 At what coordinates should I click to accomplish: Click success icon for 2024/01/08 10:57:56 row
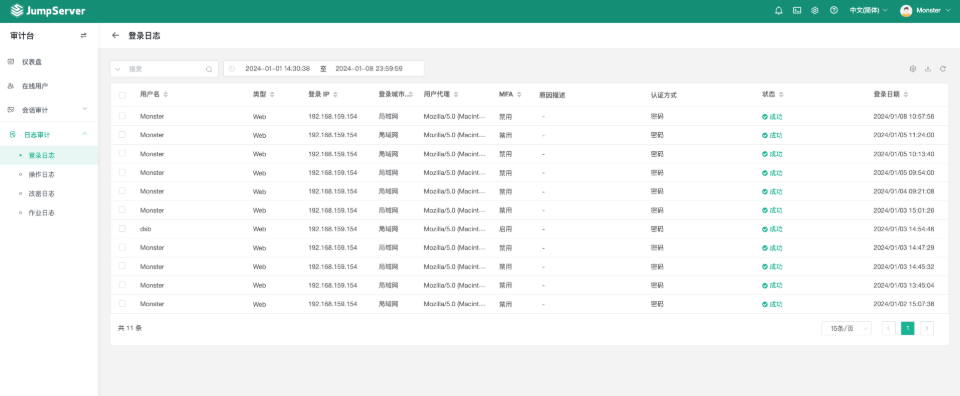click(x=765, y=116)
